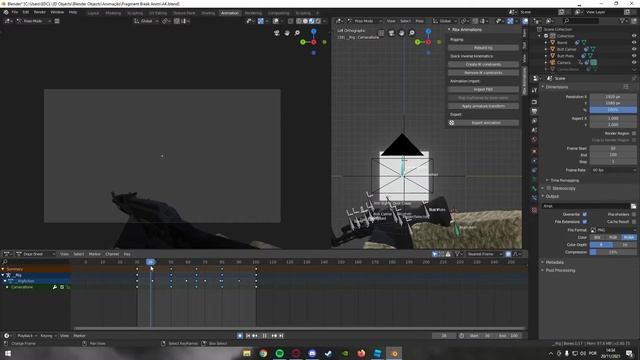Screen dimensions: 640x360
Task: Jump to the start frame
Action: click(x=248, y=336)
